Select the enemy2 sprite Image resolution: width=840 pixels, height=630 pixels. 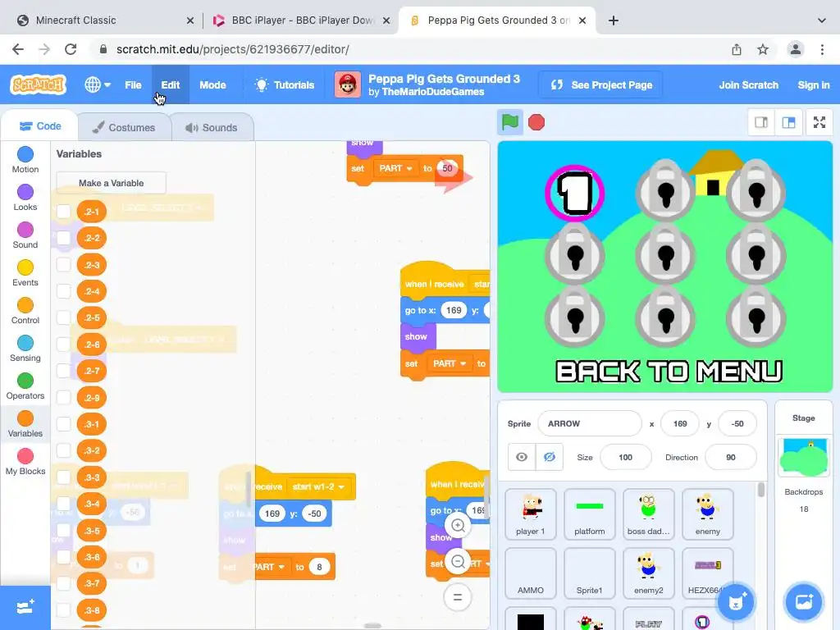(648, 573)
